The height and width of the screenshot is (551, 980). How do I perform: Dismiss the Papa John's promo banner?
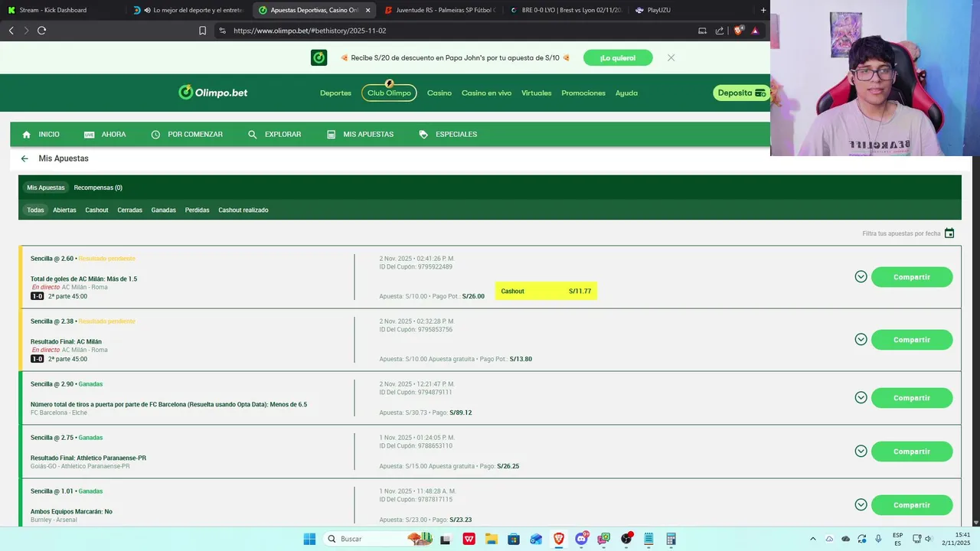671,57
